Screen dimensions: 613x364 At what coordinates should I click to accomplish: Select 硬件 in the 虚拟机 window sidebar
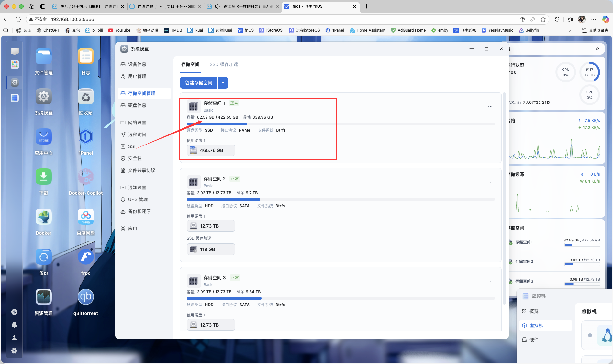click(546, 340)
